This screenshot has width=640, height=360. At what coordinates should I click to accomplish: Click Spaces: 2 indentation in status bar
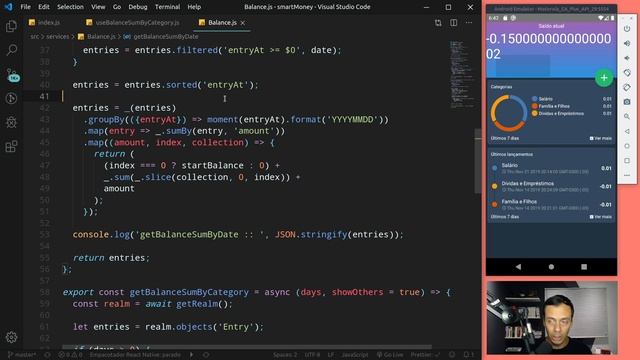[285, 355]
